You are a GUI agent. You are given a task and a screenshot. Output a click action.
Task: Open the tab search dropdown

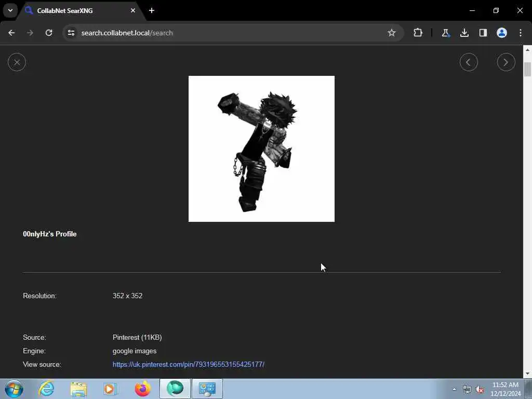pyautogui.click(x=10, y=10)
